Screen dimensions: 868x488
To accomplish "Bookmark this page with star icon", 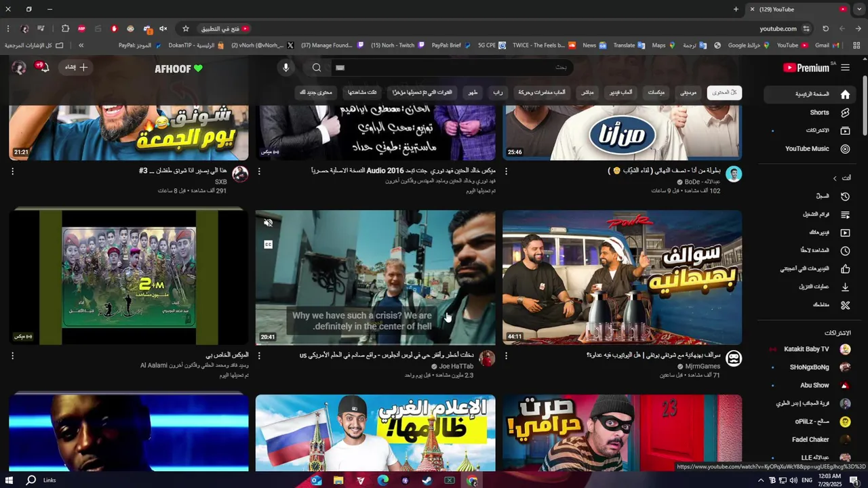I will point(186,28).
